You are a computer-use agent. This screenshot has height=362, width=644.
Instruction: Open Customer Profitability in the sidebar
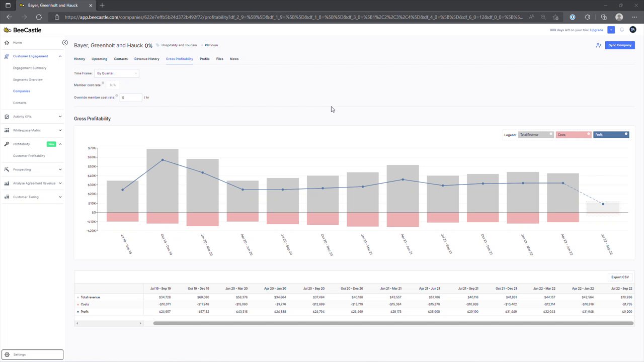pos(29,156)
